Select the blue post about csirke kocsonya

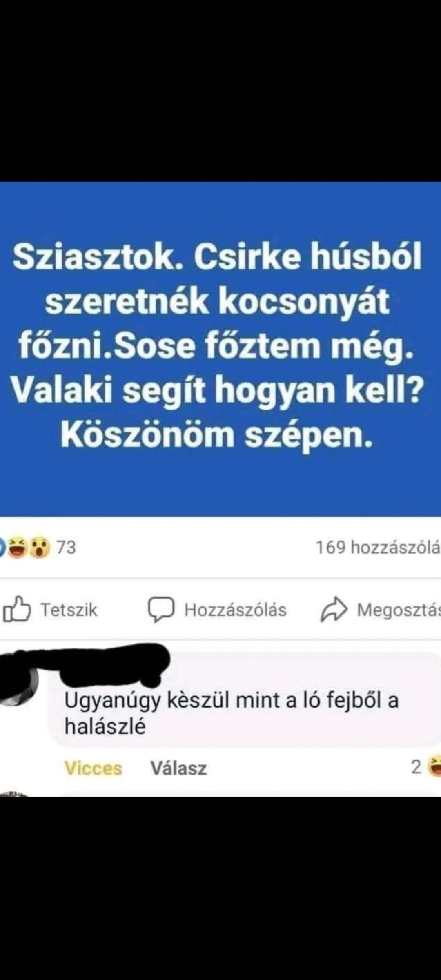click(x=220, y=349)
